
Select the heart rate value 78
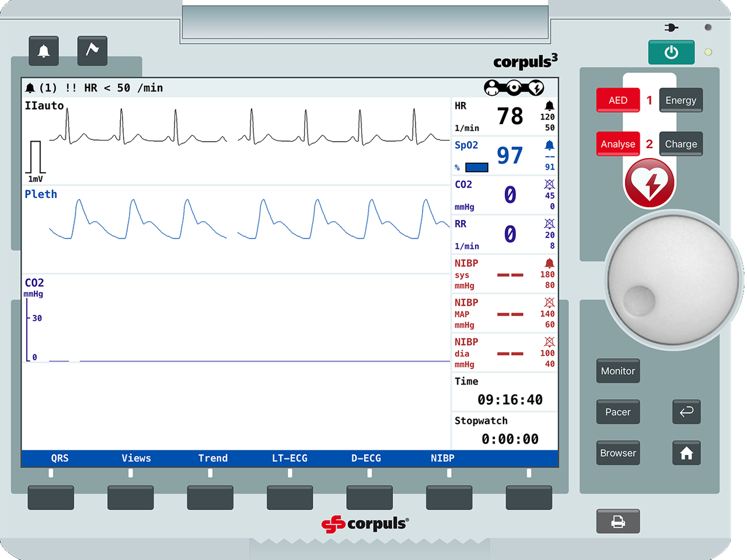(x=510, y=116)
